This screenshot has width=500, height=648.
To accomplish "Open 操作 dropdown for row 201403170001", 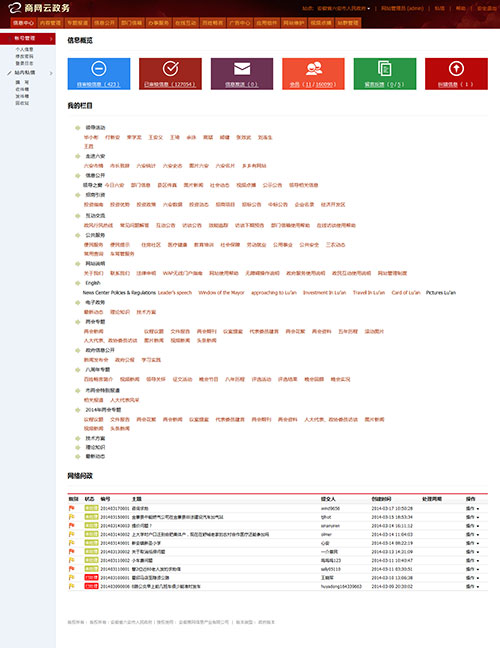I will (473, 509).
